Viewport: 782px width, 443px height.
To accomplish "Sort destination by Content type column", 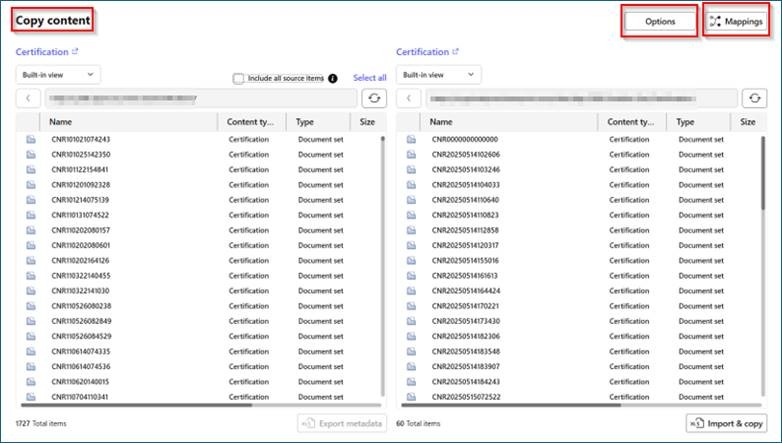I will pyautogui.click(x=632, y=122).
